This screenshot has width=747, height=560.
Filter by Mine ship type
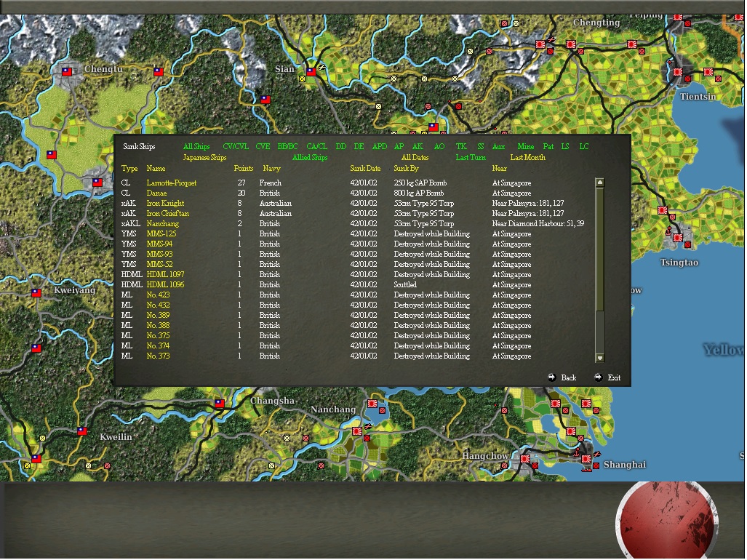[525, 147]
